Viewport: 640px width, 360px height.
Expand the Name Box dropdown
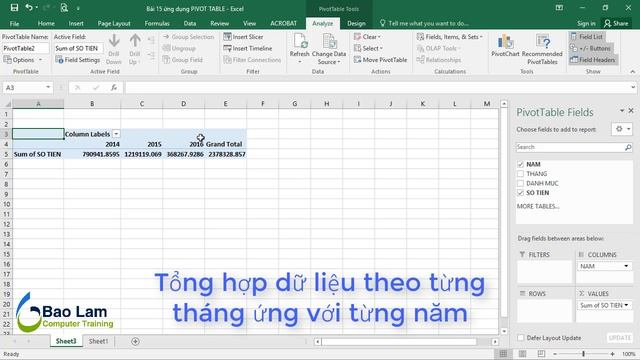(x=48, y=87)
